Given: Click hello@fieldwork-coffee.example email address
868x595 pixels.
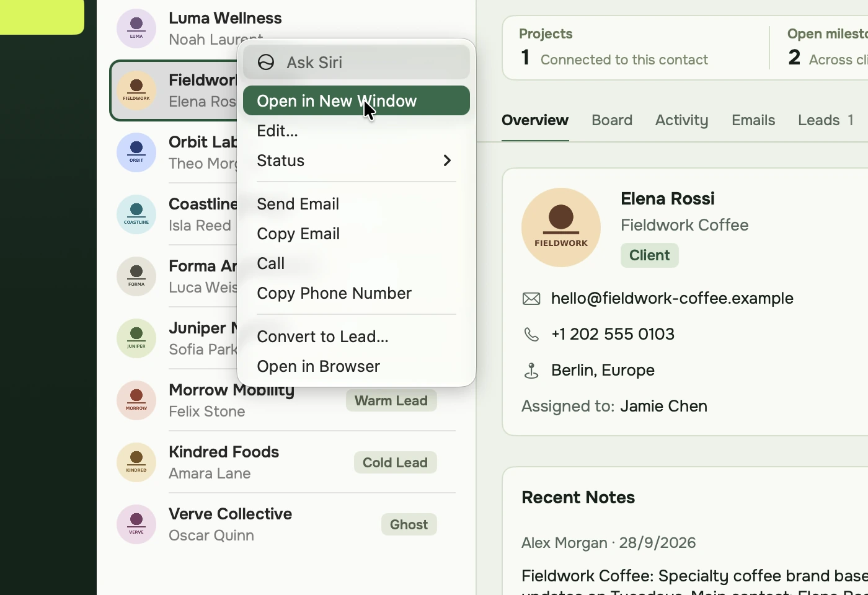Looking at the screenshot, I should tap(672, 298).
